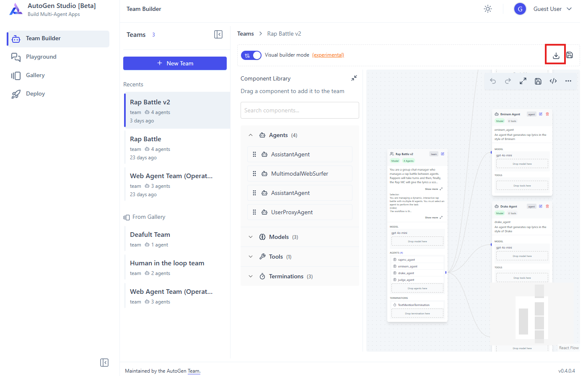Open the experimental link

point(328,55)
